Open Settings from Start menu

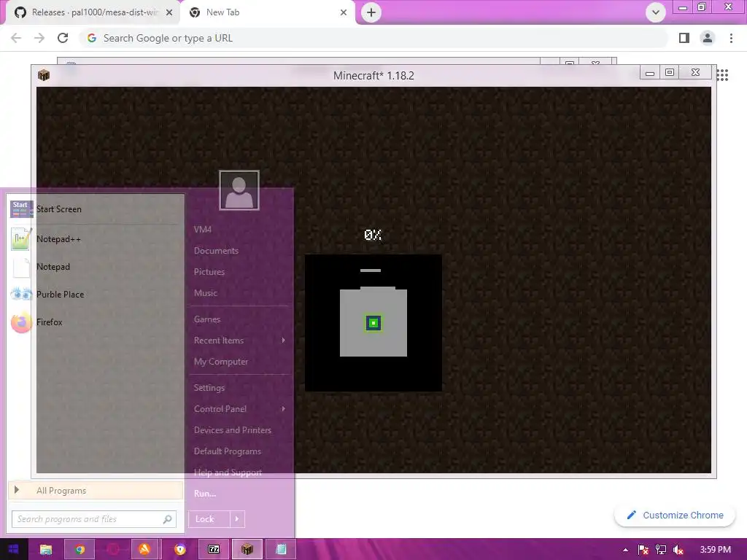209,388
